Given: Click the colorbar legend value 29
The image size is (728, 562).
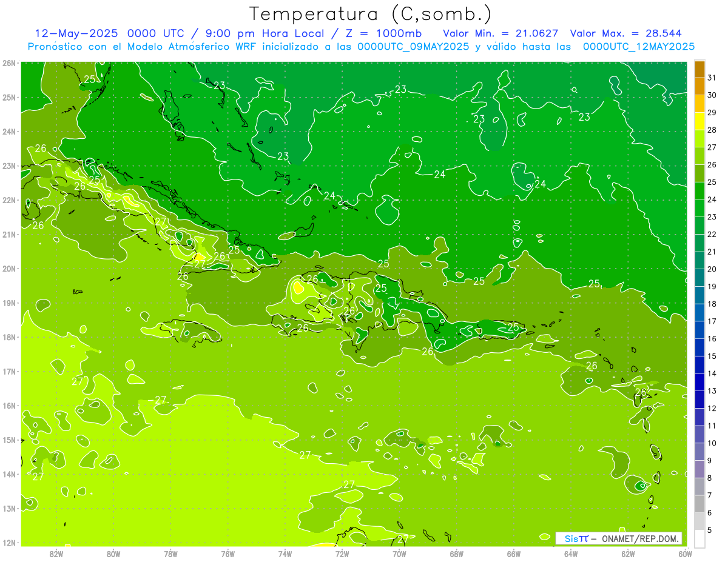Looking at the screenshot, I should [712, 113].
